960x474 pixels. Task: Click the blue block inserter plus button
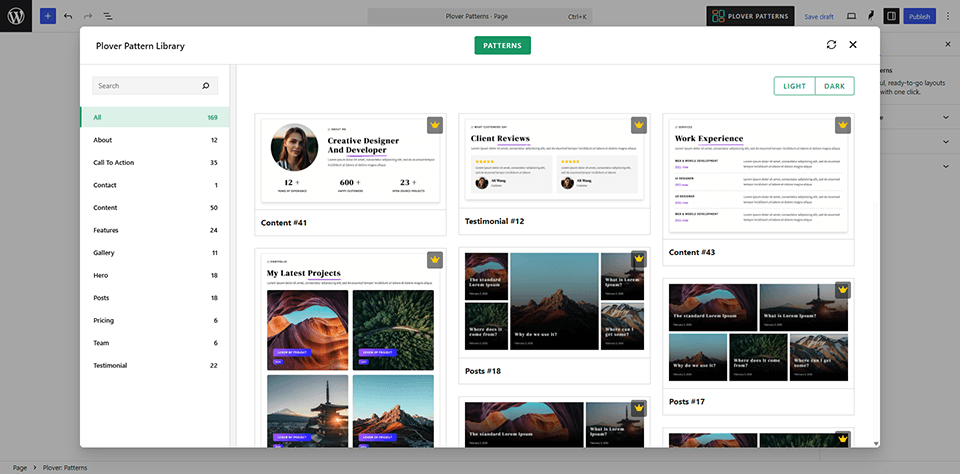coord(48,17)
